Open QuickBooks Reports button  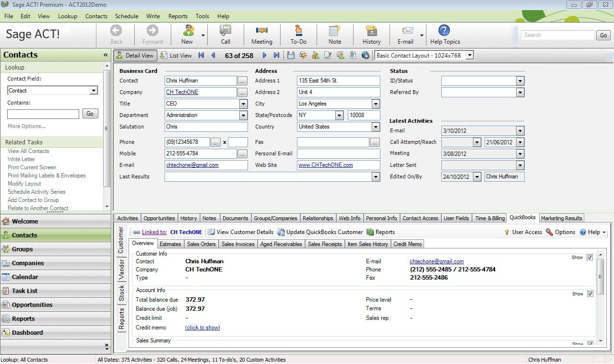[x=381, y=232]
